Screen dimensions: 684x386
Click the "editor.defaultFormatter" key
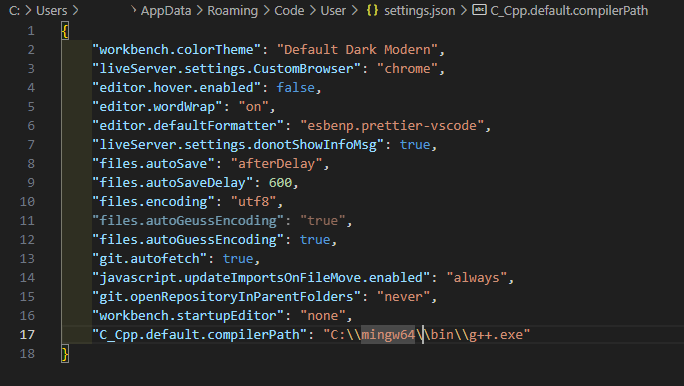188,126
